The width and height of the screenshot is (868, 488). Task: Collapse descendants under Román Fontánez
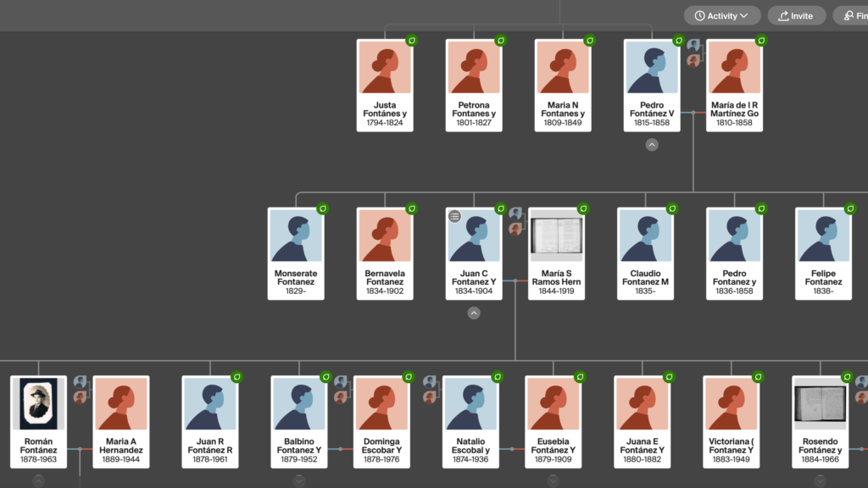[38, 481]
